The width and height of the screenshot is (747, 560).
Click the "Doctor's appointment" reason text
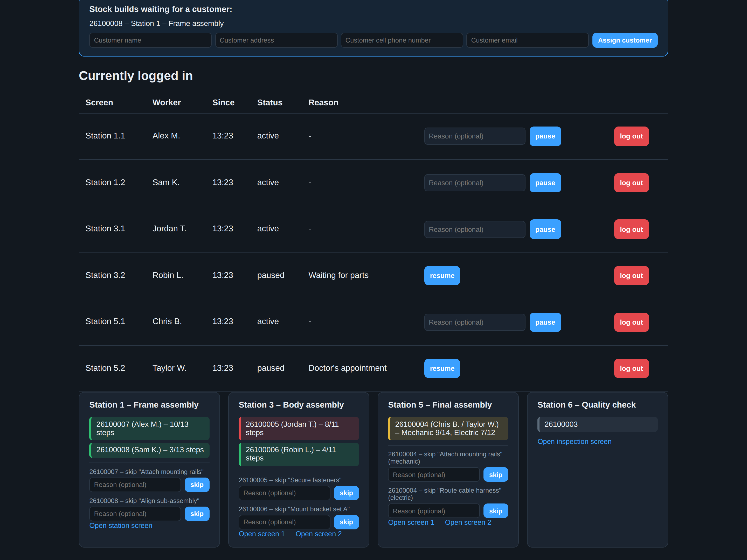point(348,368)
